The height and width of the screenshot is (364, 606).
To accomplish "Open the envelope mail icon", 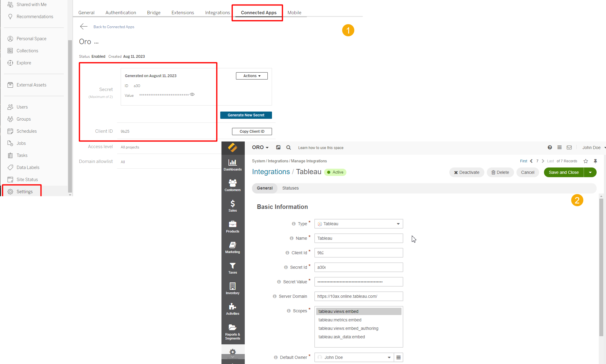I will [569, 148].
